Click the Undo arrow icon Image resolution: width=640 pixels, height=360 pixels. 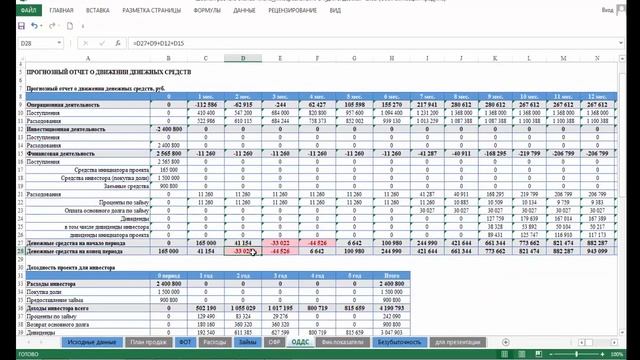(34, 26)
